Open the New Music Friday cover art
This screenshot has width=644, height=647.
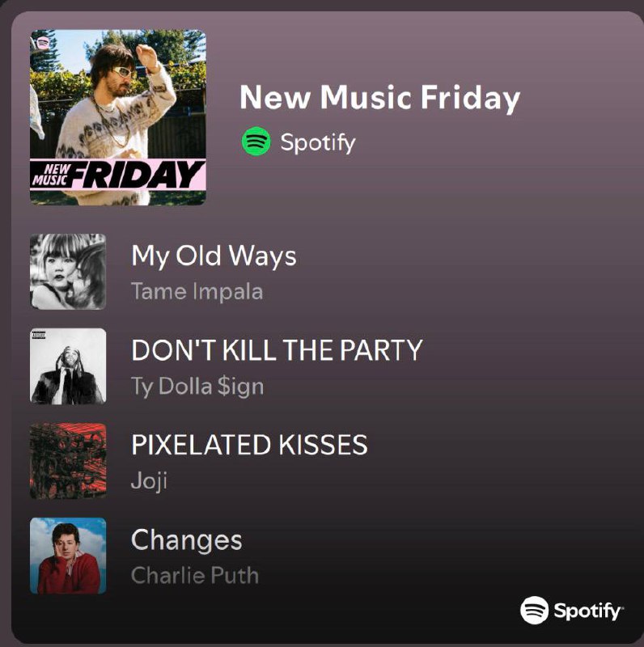point(118,117)
